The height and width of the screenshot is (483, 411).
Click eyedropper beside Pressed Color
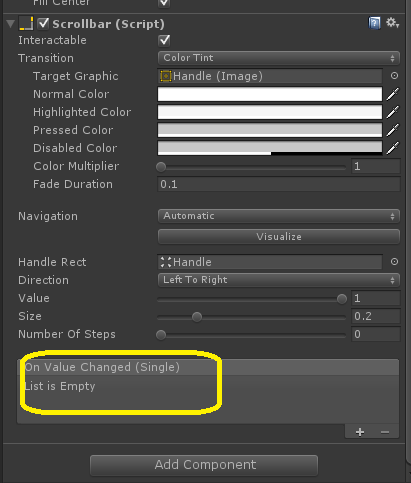(x=393, y=130)
